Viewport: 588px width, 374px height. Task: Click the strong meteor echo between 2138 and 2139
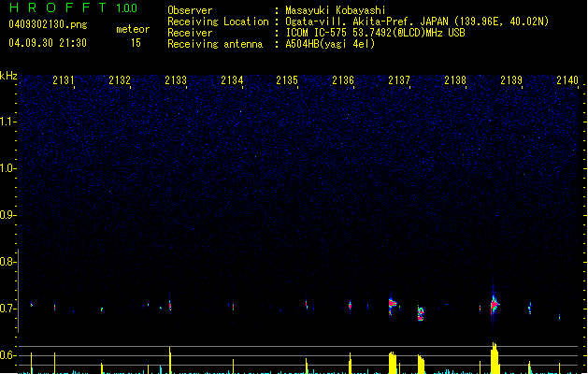pos(495,305)
